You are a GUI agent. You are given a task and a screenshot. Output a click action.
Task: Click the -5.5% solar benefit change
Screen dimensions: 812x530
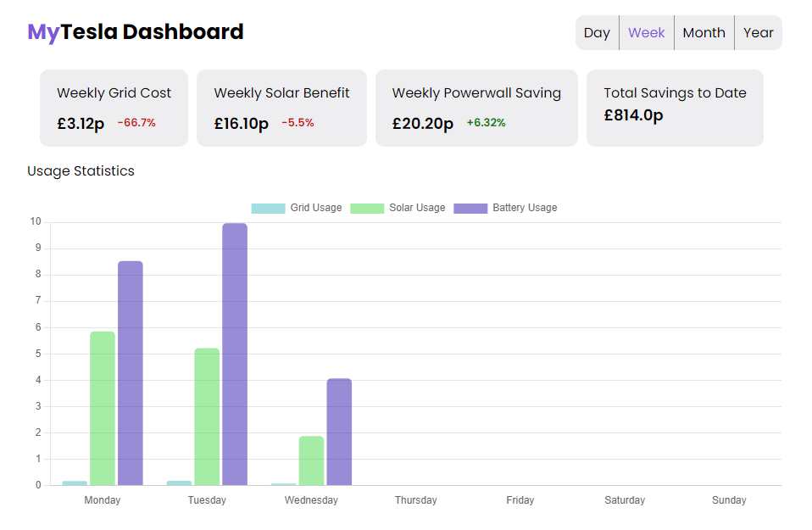(x=298, y=123)
